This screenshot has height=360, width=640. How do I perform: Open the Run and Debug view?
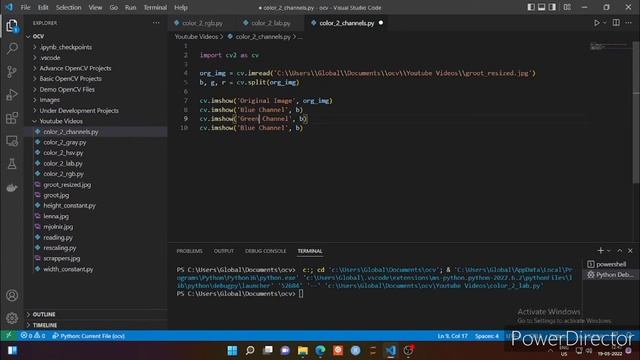[12, 95]
